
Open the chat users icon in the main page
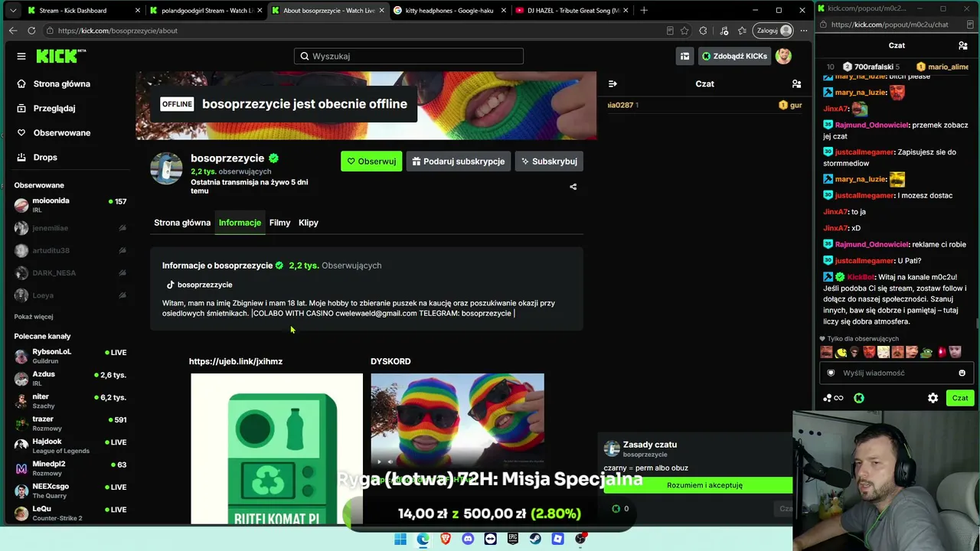796,83
